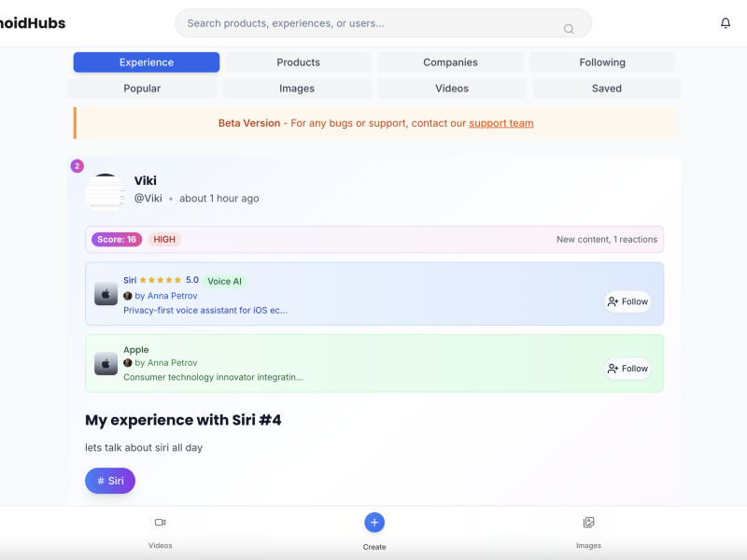
Task: Click the Siri five-star rating
Action: 160,280
